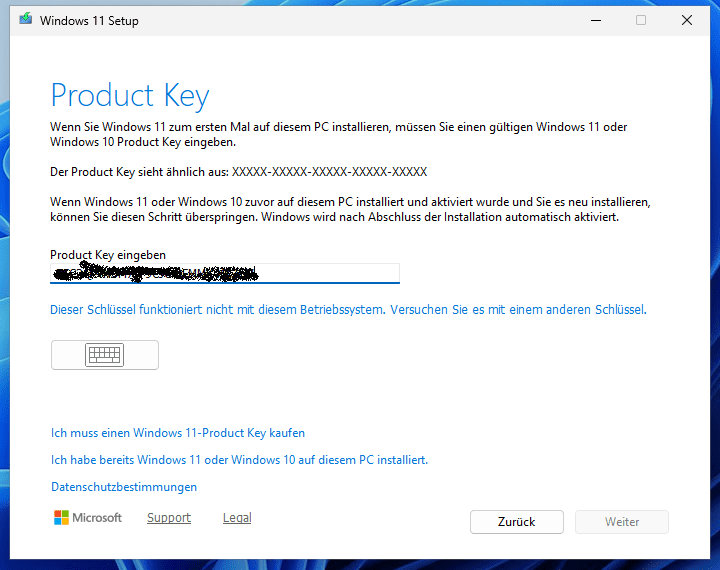Click the Windows 11 Setup title bar icon

pos(26,20)
